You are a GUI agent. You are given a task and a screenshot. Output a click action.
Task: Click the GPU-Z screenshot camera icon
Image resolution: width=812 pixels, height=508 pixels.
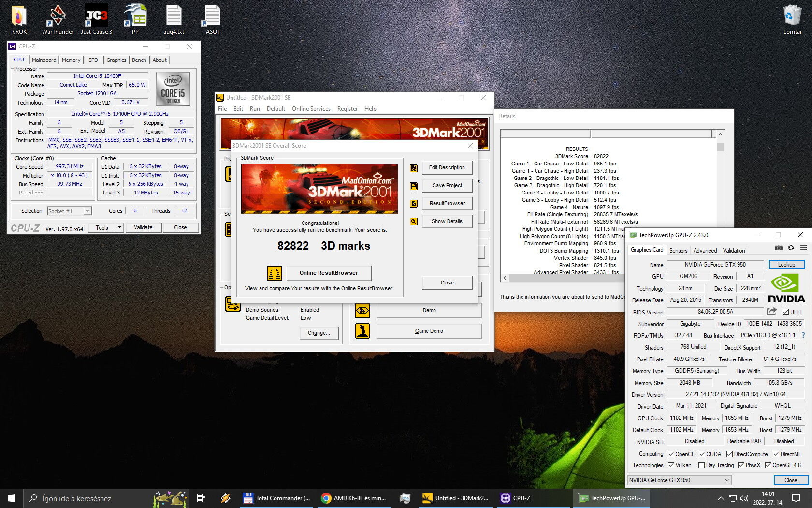tap(778, 248)
